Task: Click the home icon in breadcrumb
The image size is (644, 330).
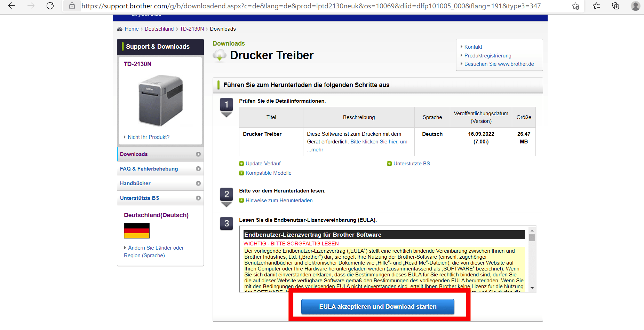Action: click(120, 29)
